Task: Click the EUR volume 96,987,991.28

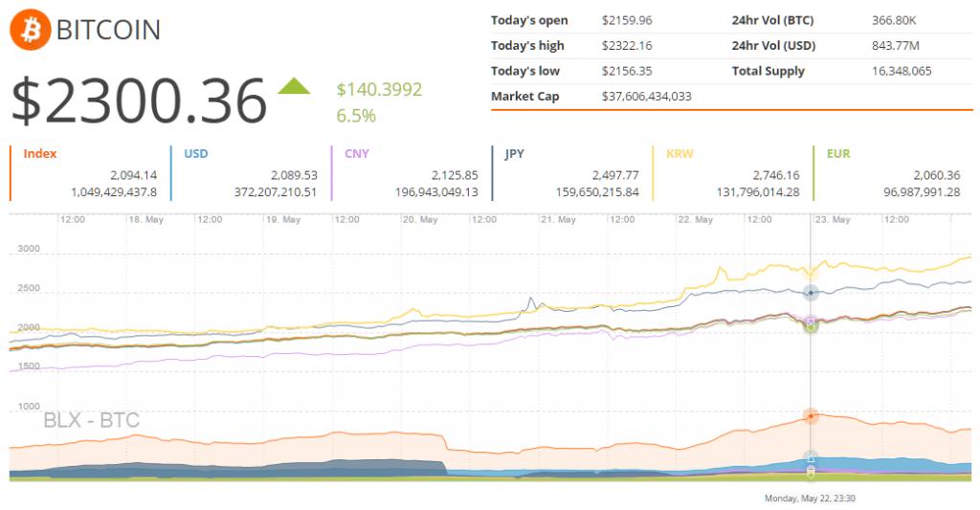Action: (922, 192)
